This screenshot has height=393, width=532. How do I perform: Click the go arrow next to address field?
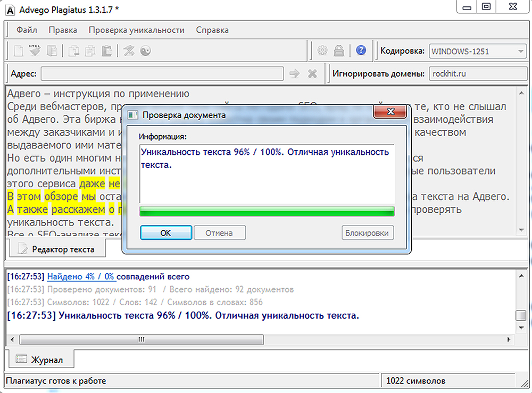(x=294, y=74)
